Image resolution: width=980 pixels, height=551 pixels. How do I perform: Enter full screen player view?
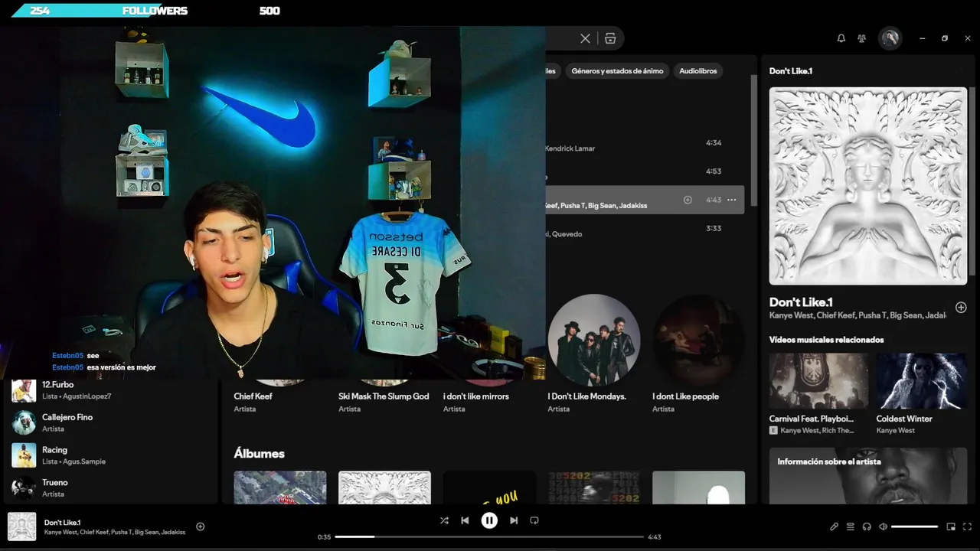(968, 527)
